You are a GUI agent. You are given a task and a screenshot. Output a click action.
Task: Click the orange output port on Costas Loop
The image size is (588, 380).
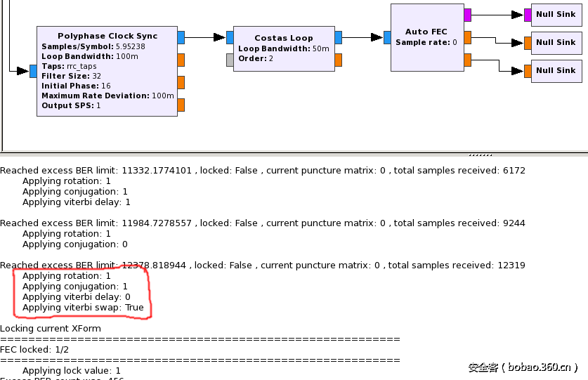tap(338, 60)
